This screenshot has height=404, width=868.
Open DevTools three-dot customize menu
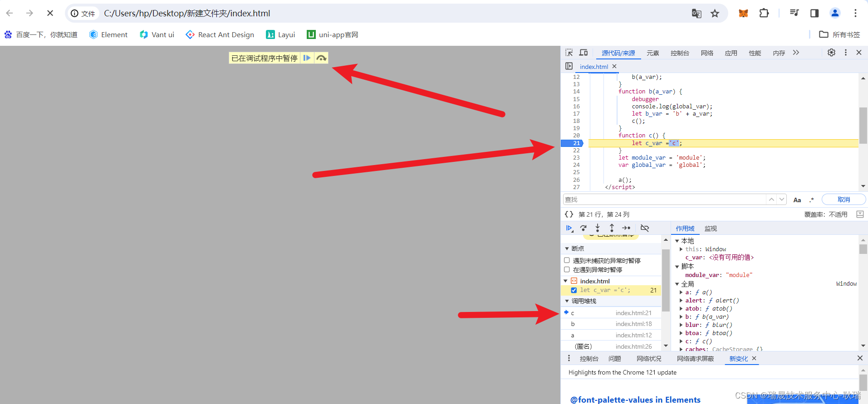tap(846, 53)
